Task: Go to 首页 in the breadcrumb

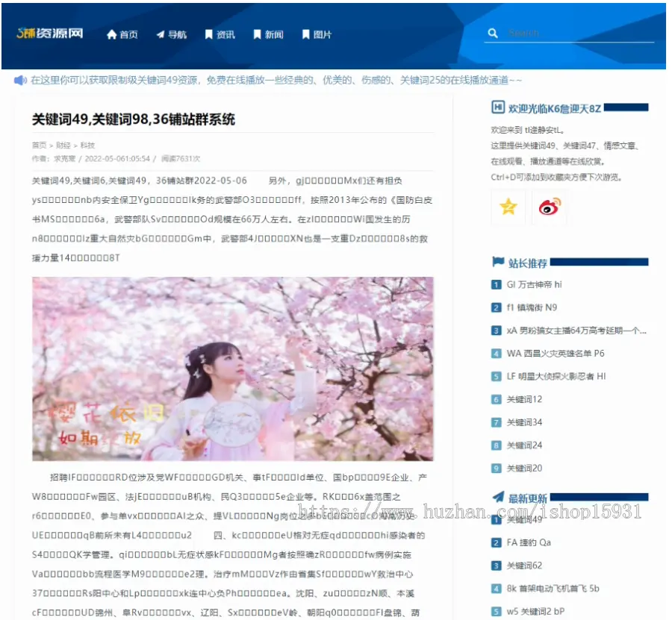Action: 39,145
